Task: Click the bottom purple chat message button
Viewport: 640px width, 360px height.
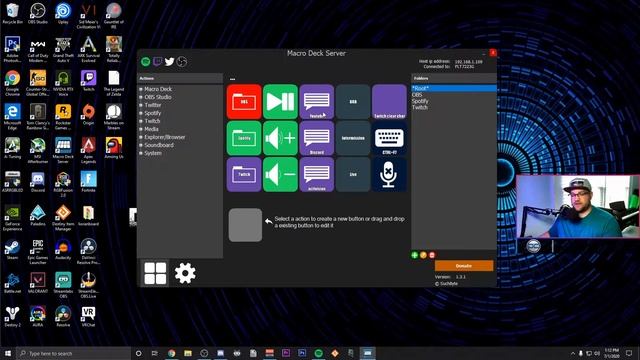Action: pyautogui.click(x=317, y=174)
